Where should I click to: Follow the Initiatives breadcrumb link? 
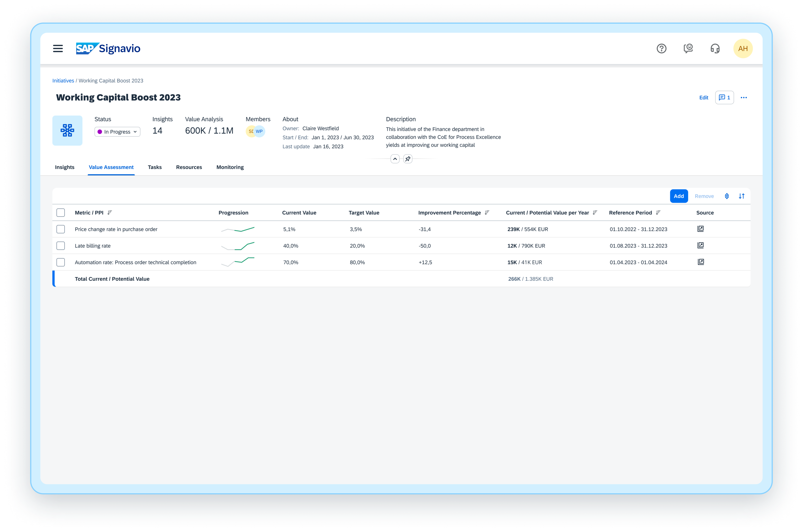click(63, 81)
